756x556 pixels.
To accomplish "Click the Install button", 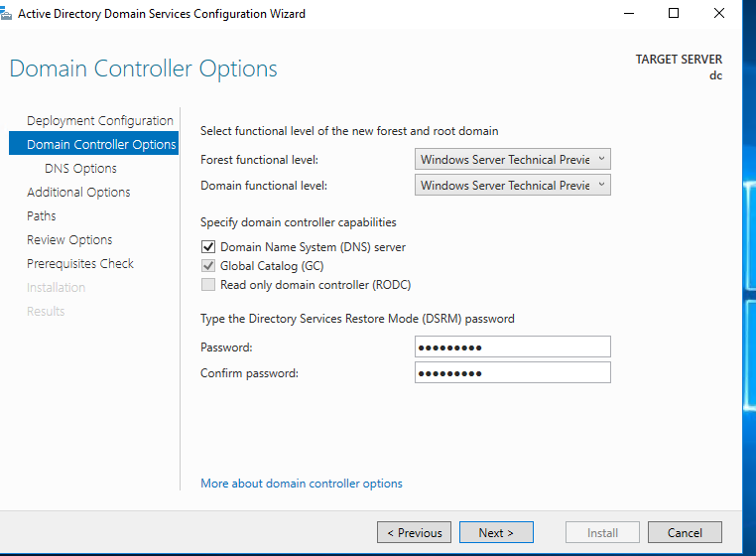I will pyautogui.click(x=602, y=532).
